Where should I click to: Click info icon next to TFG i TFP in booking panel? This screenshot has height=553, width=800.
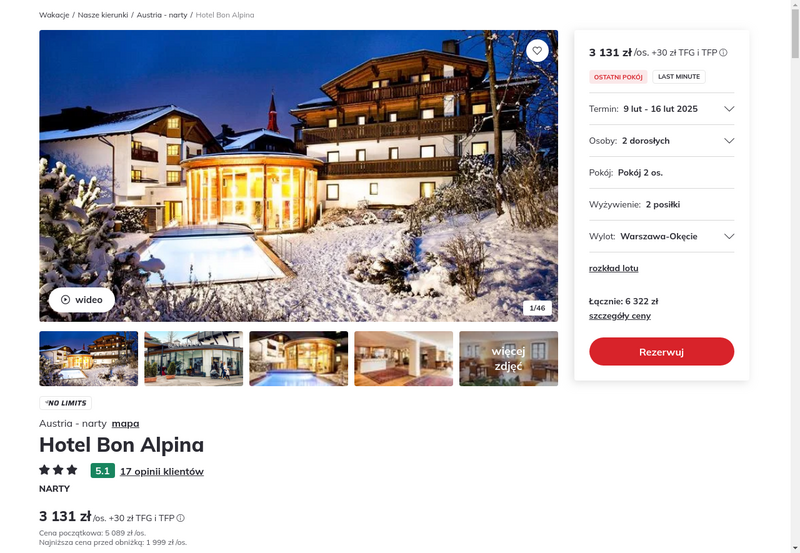click(723, 53)
